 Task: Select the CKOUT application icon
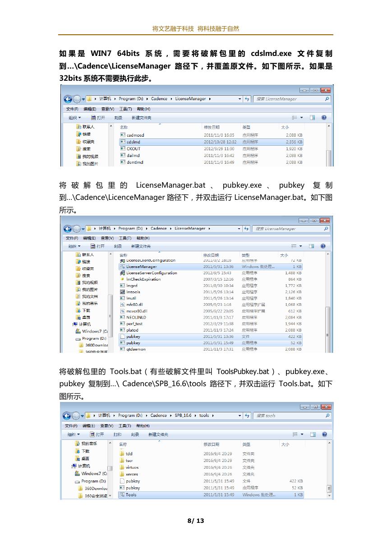pos(123,148)
